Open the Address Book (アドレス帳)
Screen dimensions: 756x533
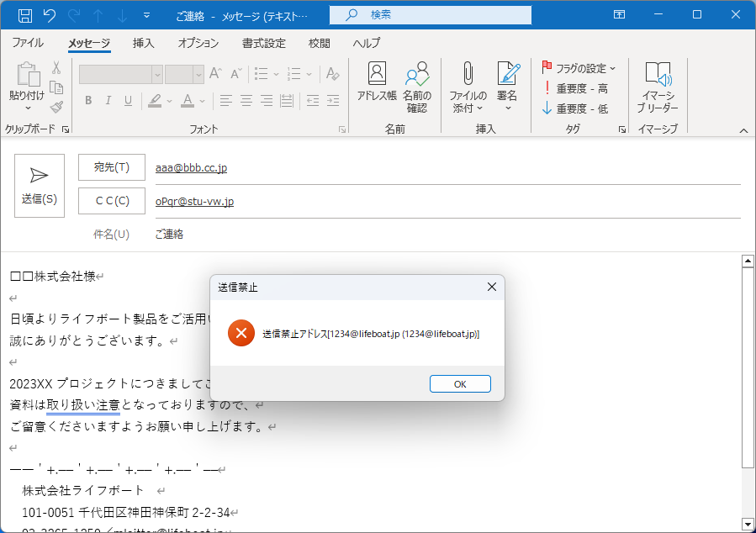pyautogui.click(x=377, y=84)
